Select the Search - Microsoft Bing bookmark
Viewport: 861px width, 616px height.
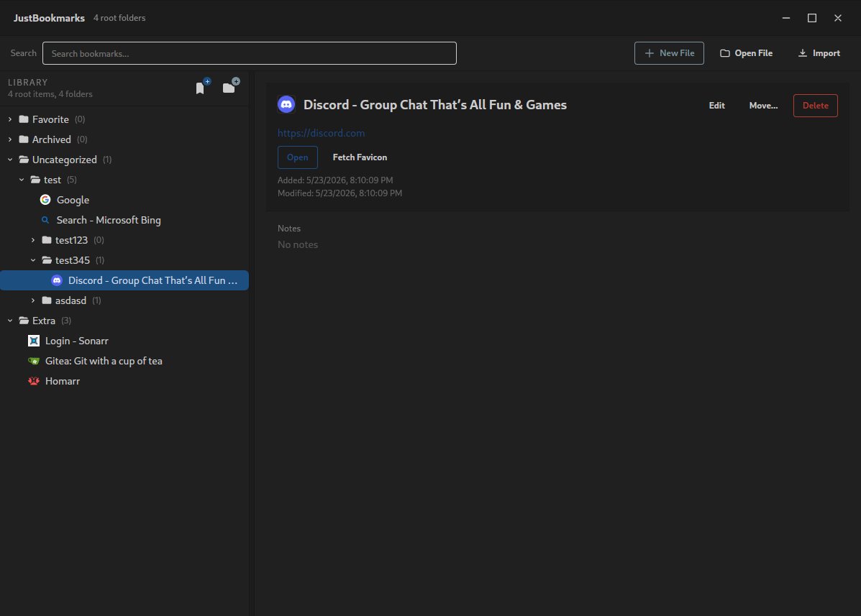109,220
